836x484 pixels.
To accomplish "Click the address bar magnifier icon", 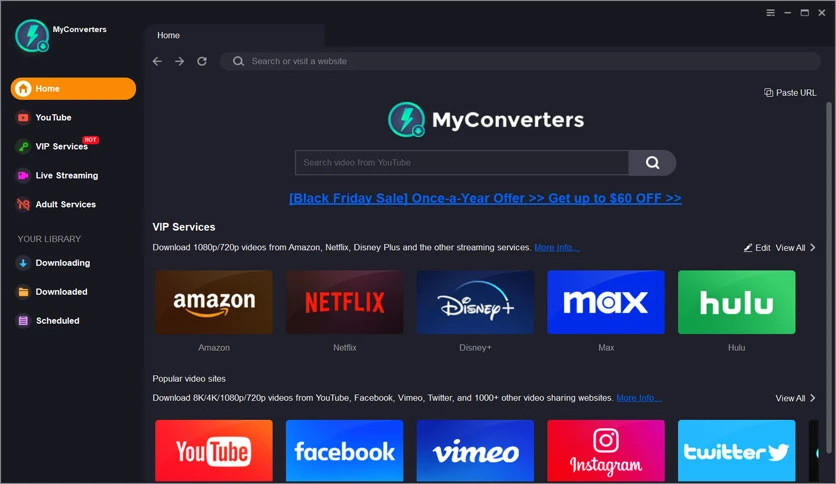I will pyautogui.click(x=238, y=61).
